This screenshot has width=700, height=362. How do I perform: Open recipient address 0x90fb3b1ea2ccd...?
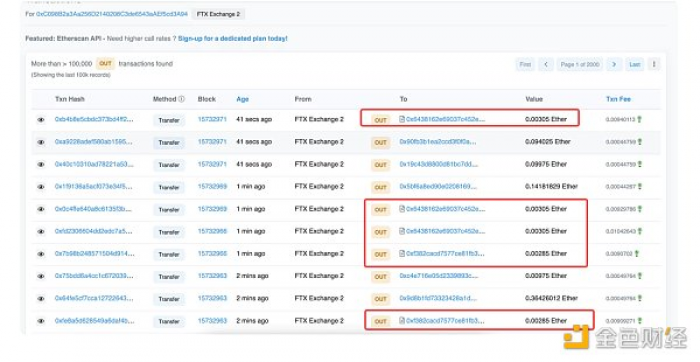coord(438,141)
